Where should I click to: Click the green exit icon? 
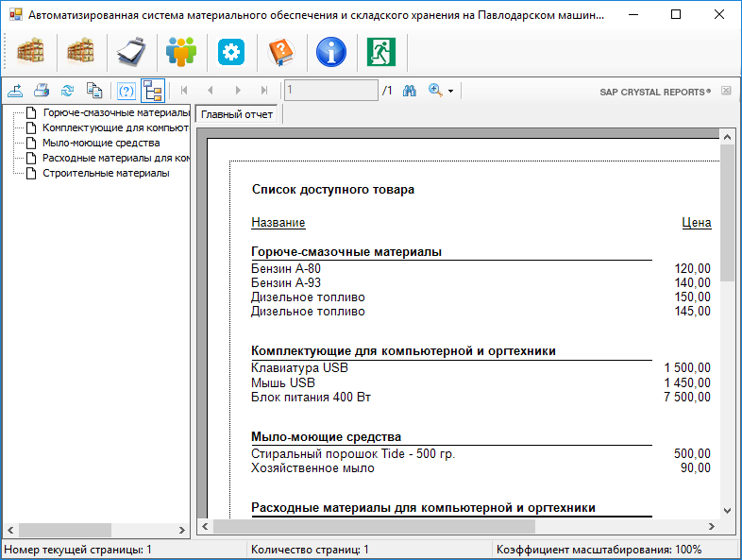pyautogui.click(x=381, y=52)
